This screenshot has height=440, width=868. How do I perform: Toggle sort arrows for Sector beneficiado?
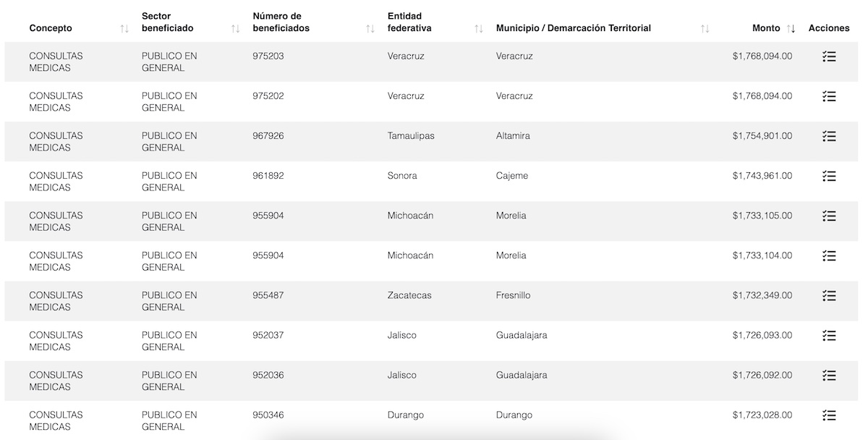235,29
